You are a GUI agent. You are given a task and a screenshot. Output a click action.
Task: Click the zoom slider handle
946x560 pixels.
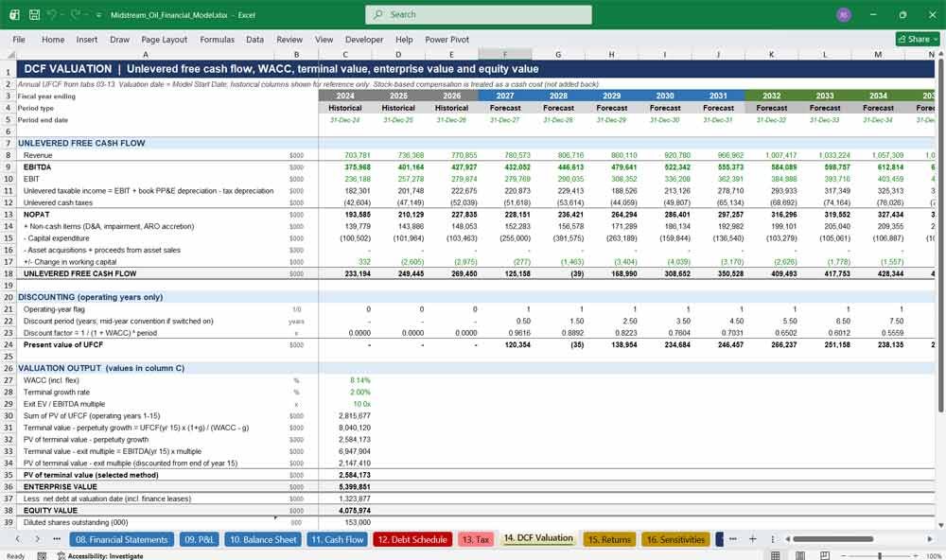(x=880, y=555)
